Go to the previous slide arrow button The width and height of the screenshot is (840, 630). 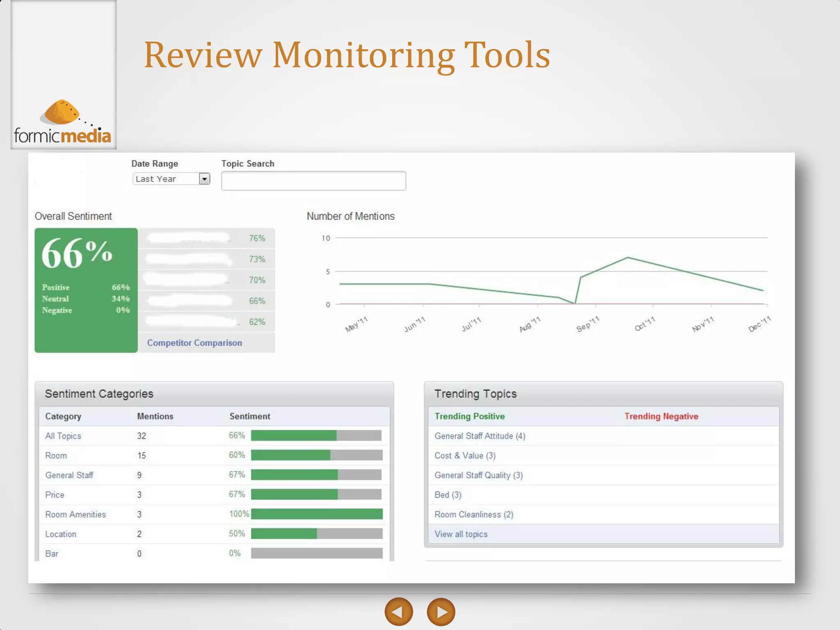coord(399,612)
